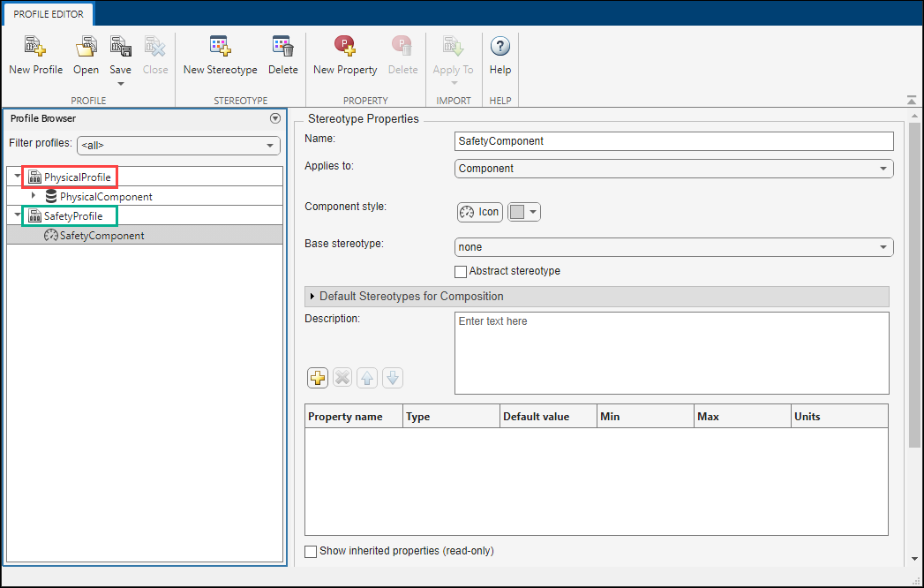Open Help
This screenshot has width=924, height=588.
pyautogui.click(x=500, y=53)
